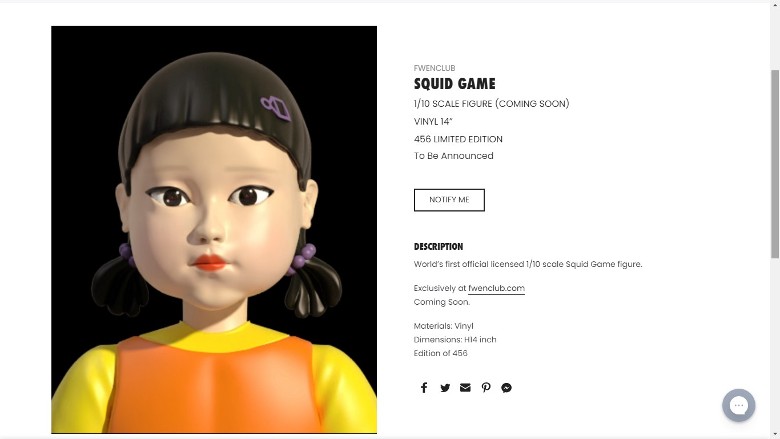
Task: Click the scrollbar down arrow
Action: coord(775,435)
